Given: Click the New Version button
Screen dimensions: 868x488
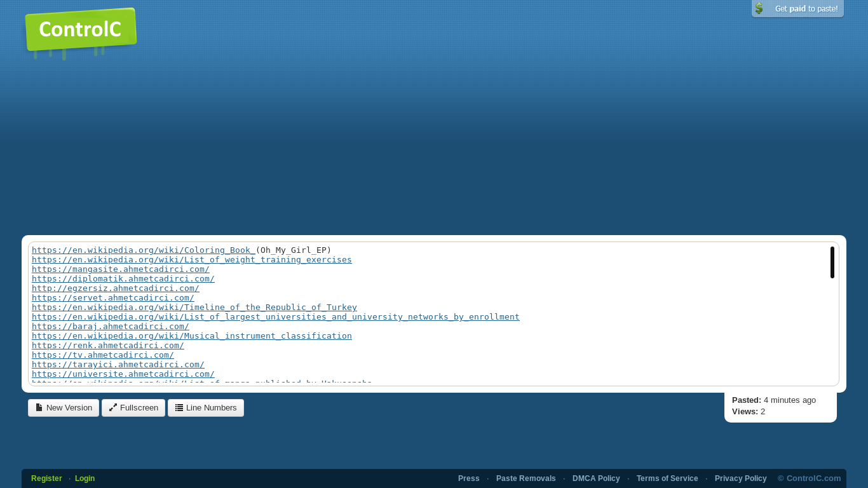Looking at the screenshot, I should [64, 408].
